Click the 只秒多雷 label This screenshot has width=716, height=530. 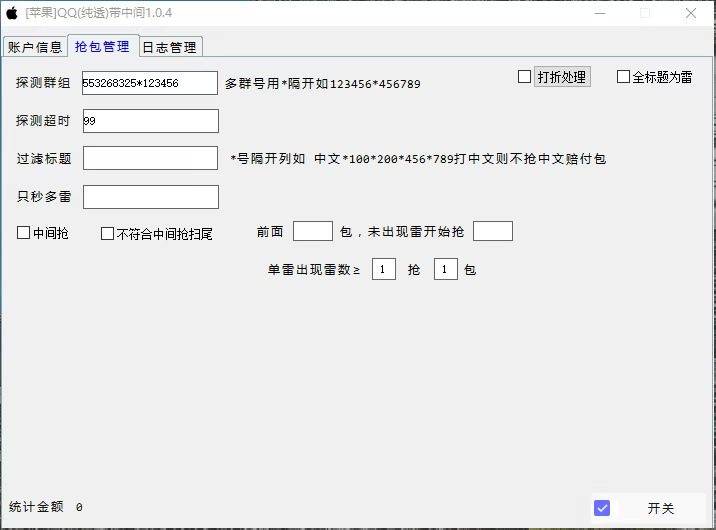pos(44,196)
